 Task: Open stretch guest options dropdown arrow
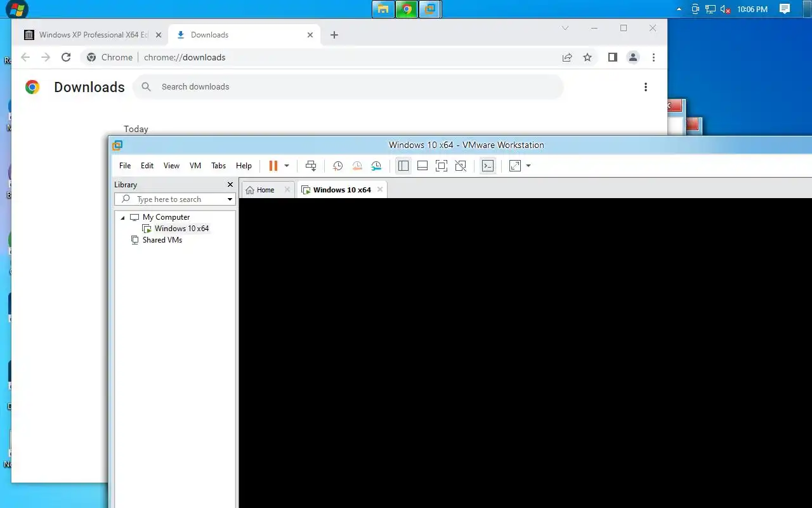[528, 166]
